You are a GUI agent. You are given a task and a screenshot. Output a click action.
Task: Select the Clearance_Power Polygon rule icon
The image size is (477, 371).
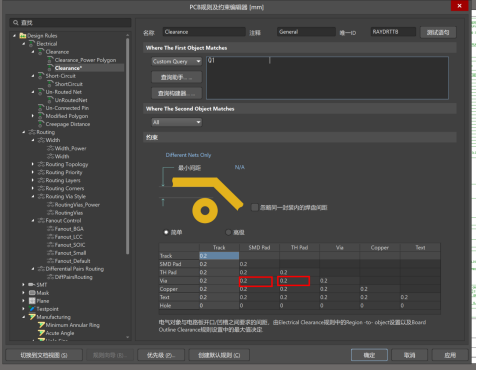(x=50, y=60)
